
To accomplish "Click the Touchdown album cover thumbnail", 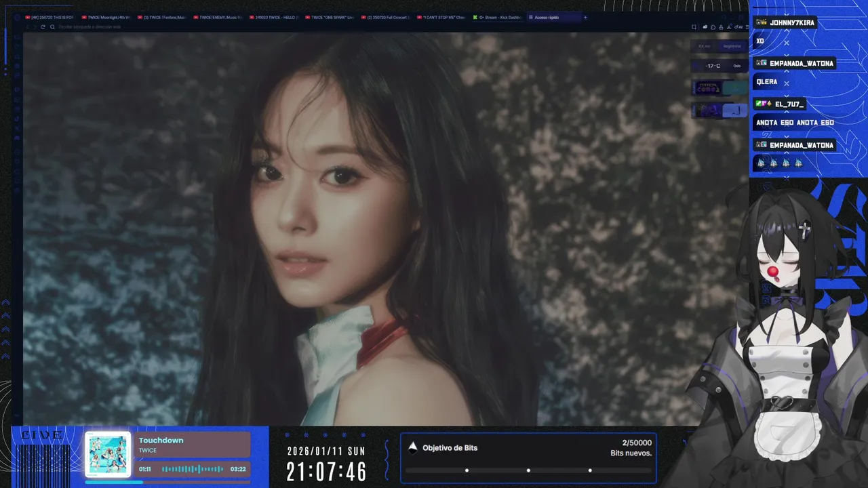I will pos(108,455).
